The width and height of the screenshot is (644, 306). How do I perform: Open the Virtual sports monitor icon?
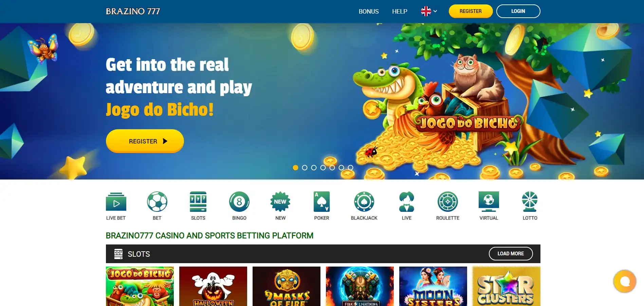point(489,202)
